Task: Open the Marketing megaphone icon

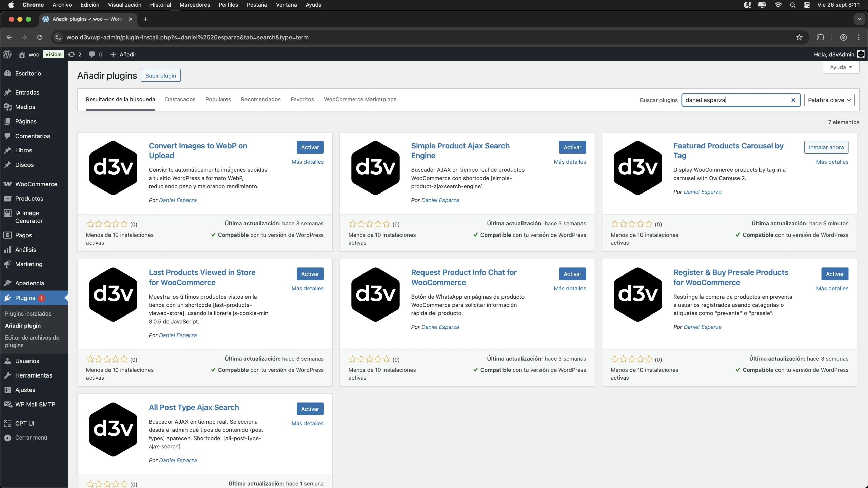Action: (x=7, y=264)
